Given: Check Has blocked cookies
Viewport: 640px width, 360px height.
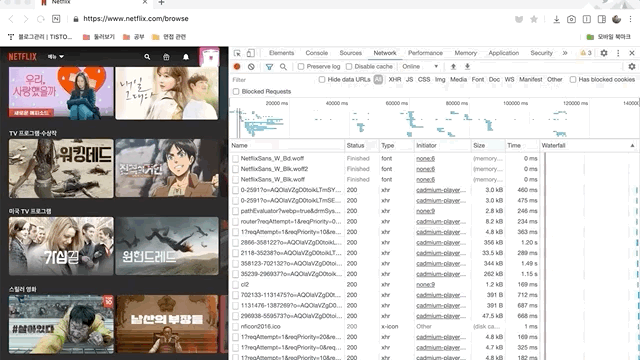Looking at the screenshot, I should [573, 80].
